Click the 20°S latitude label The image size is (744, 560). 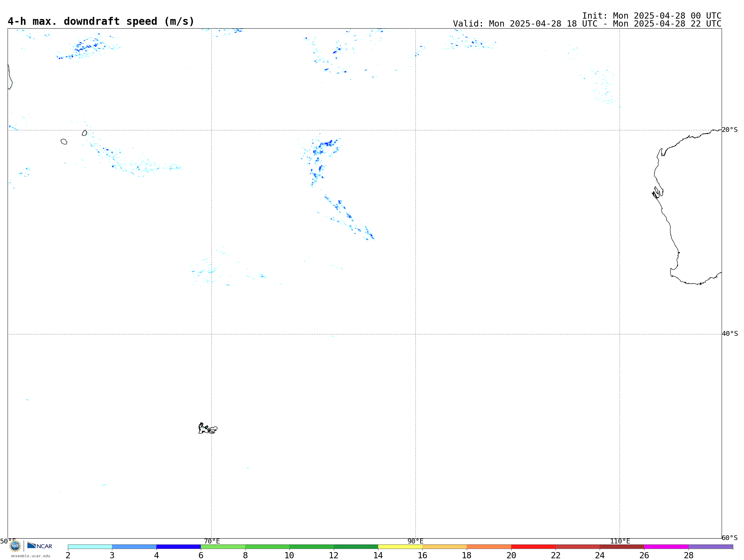[730, 130]
